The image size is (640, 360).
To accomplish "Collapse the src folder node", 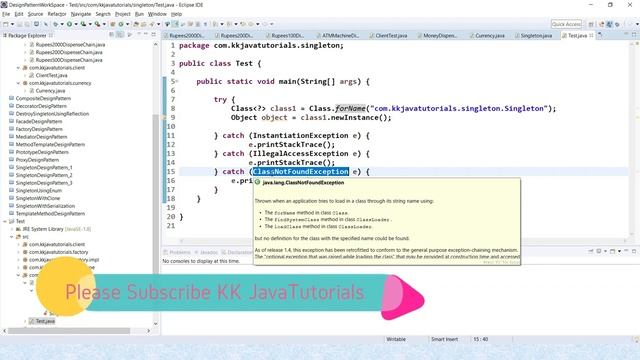I will [11, 237].
